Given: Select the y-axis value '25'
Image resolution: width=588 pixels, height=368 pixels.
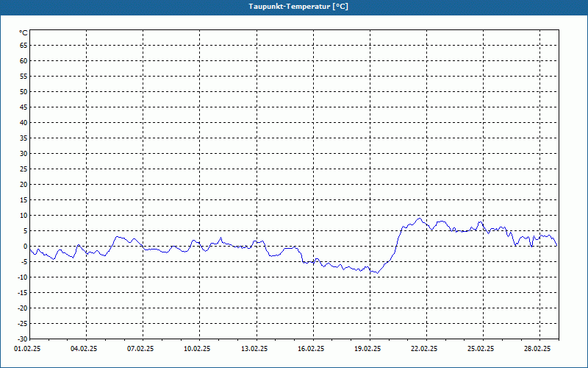Looking at the screenshot, I should (x=24, y=169).
